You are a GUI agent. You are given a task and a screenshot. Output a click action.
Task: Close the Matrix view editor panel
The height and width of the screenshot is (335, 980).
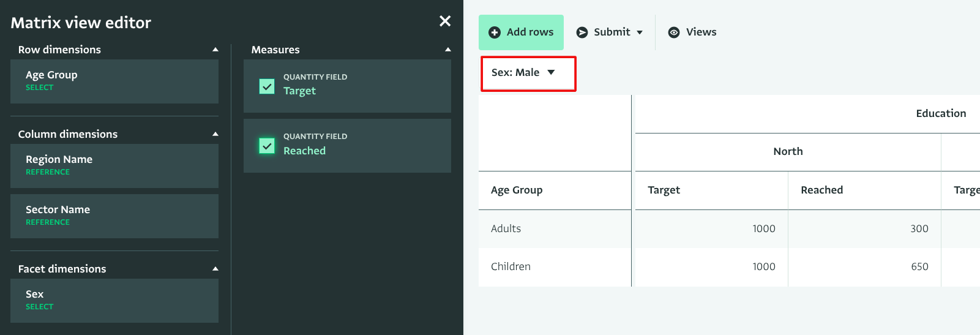point(445,21)
